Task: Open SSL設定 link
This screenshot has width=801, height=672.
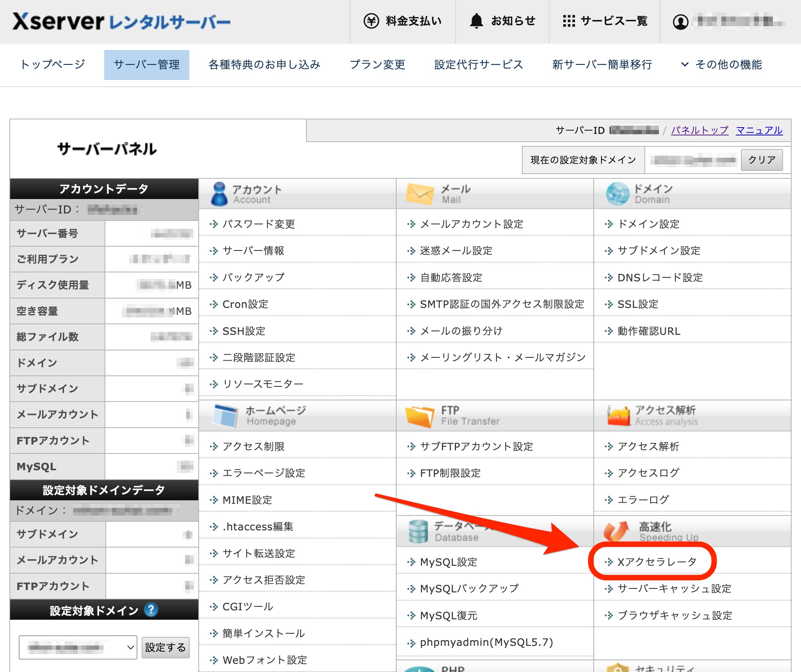Action: click(638, 304)
